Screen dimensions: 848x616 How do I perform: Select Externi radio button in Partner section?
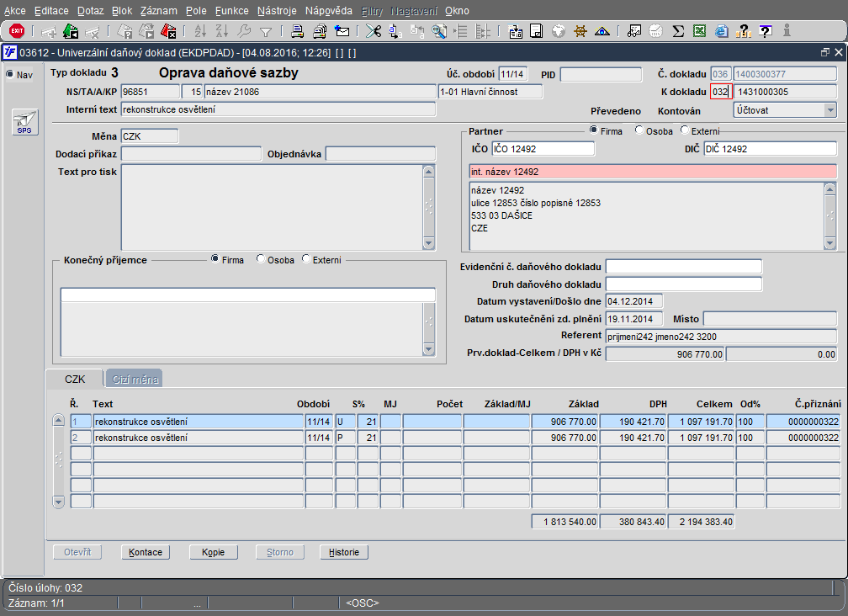[x=685, y=130]
